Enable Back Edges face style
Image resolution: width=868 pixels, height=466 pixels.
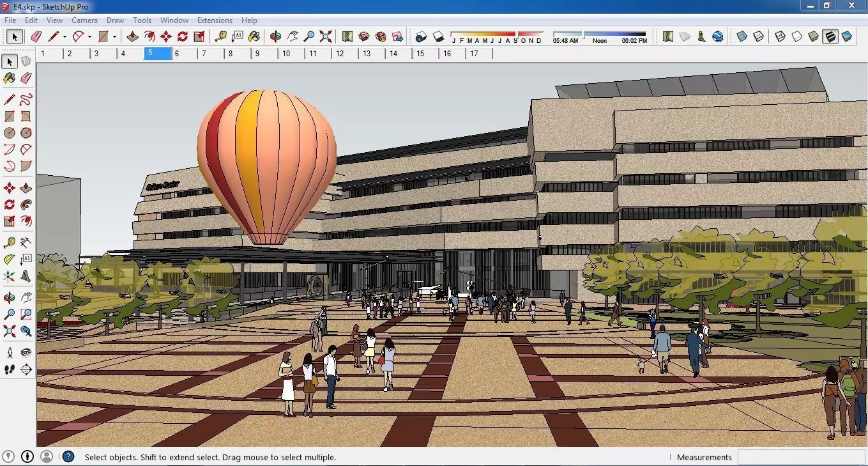tap(759, 36)
